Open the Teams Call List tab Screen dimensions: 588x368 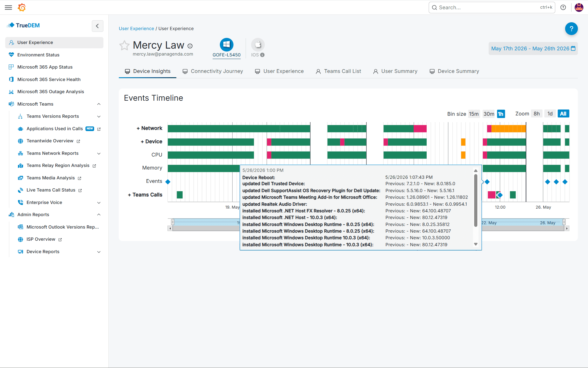click(x=338, y=71)
